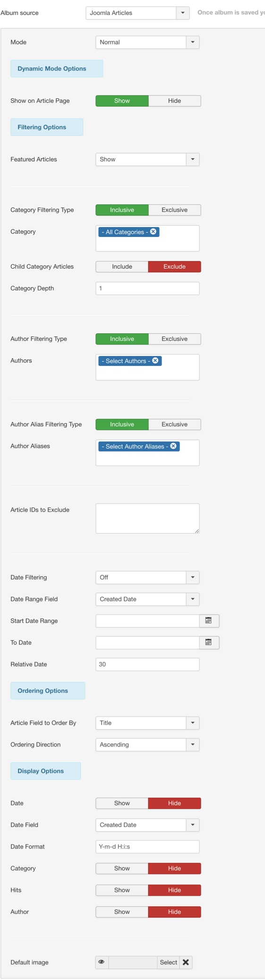The image size is (265, 980).
Task: Open Album source dropdown
Action: pos(137,13)
